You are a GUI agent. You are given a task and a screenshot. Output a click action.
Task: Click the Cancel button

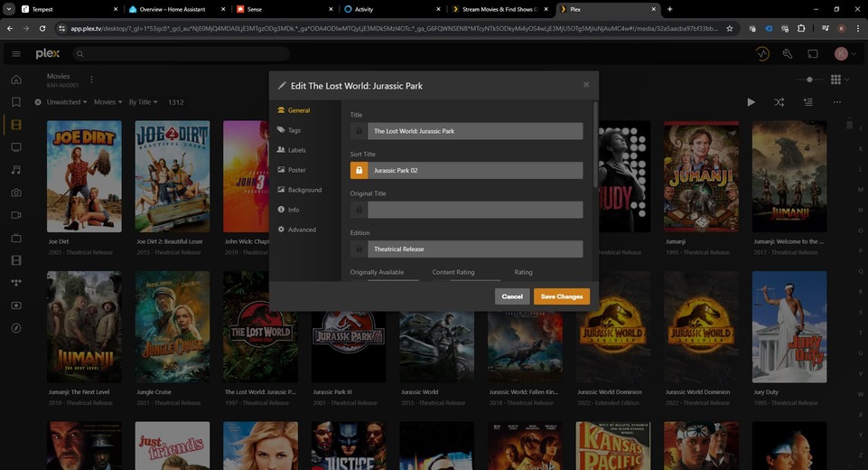pyautogui.click(x=512, y=296)
